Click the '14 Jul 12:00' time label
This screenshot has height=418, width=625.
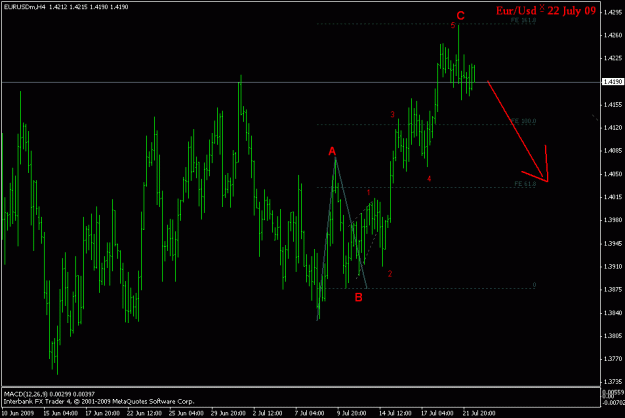395,413
